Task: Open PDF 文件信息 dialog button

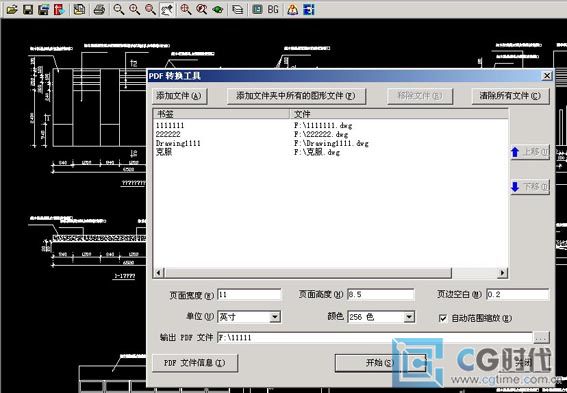Action: tap(195, 363)
